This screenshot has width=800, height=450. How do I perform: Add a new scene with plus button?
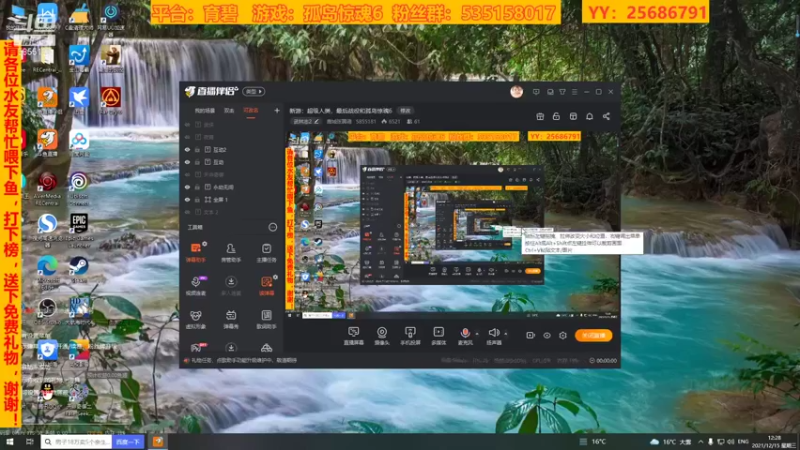[x=277, y=110]
